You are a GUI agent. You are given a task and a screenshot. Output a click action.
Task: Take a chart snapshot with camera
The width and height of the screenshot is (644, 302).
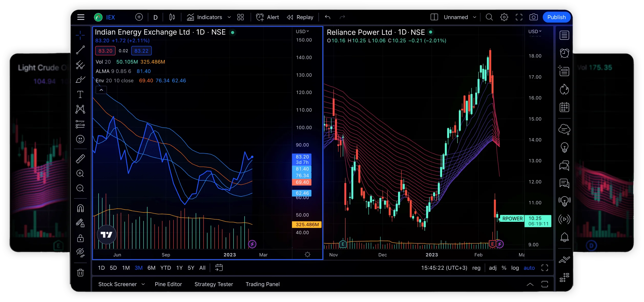pos(534,17)
